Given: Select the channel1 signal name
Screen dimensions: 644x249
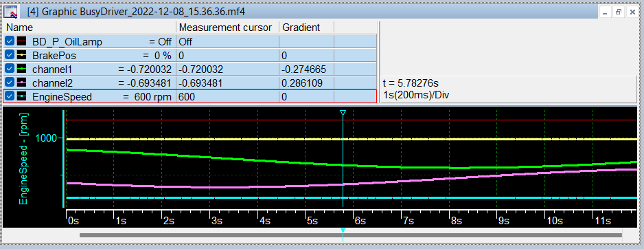Looking at the screenshot, I should (52, 69).
